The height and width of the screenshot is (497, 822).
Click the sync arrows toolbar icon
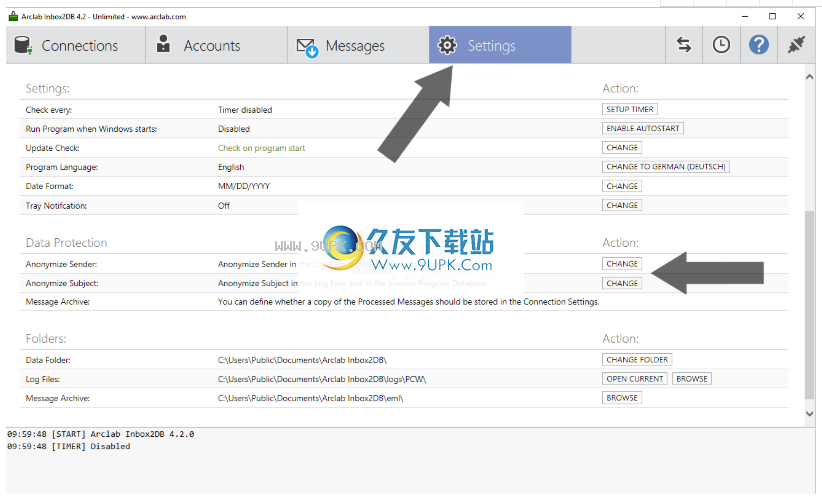click(x=684, y=45)
